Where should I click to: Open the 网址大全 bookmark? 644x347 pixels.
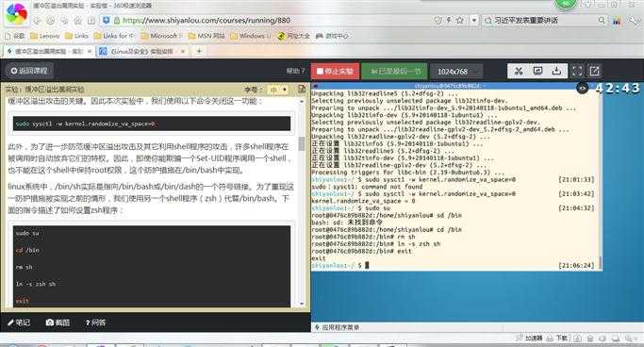(293, 36)
